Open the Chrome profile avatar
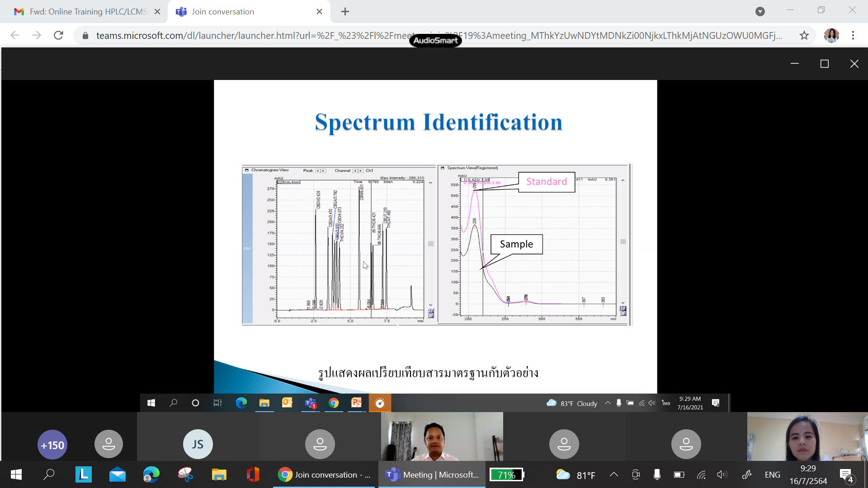 click(x=831, y=35)
